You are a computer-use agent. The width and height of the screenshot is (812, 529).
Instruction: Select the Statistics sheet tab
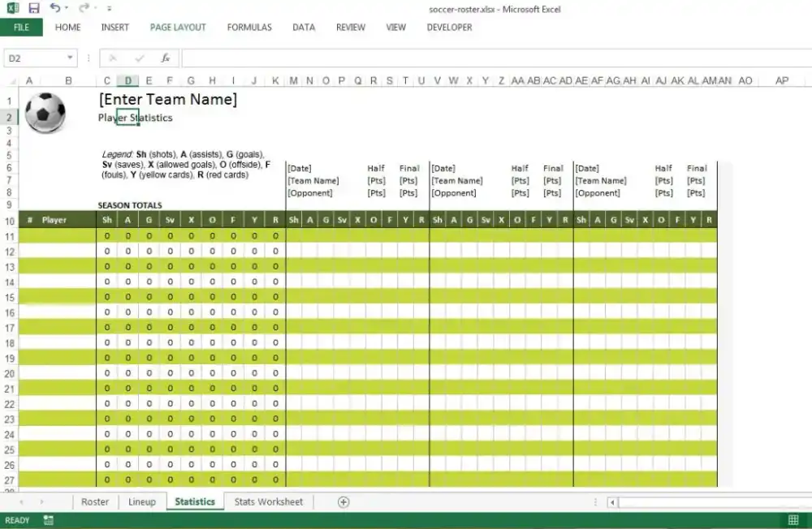pos(195,501)
